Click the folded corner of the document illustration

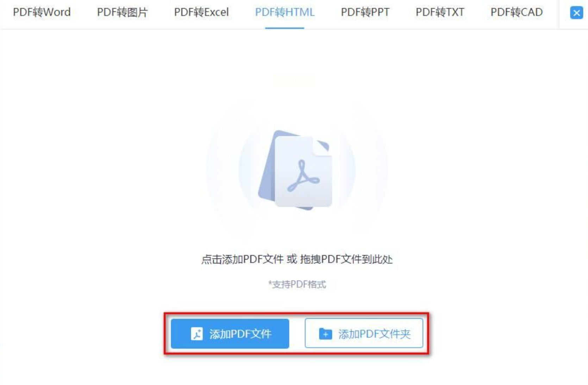322,146
